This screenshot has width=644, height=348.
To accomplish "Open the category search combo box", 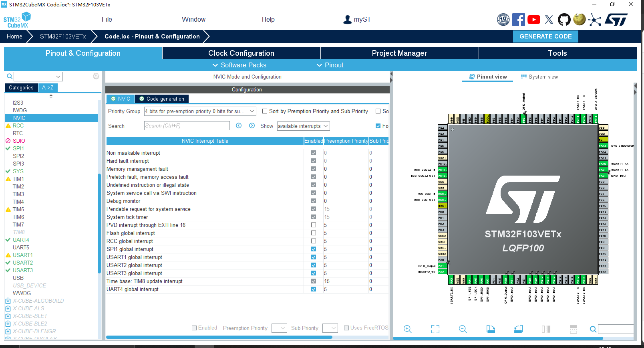I will (38, 76).
